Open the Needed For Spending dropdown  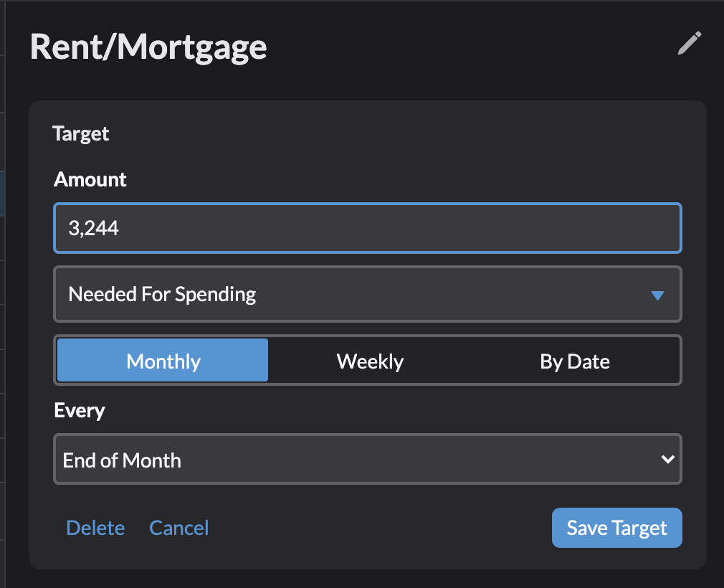coord(368,294)
